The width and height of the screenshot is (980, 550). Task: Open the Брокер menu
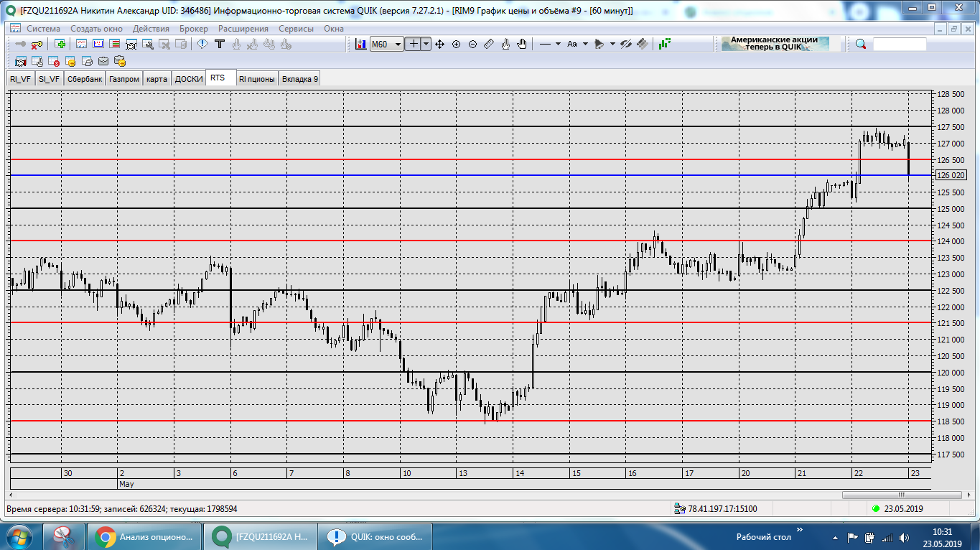coord(193,29)
